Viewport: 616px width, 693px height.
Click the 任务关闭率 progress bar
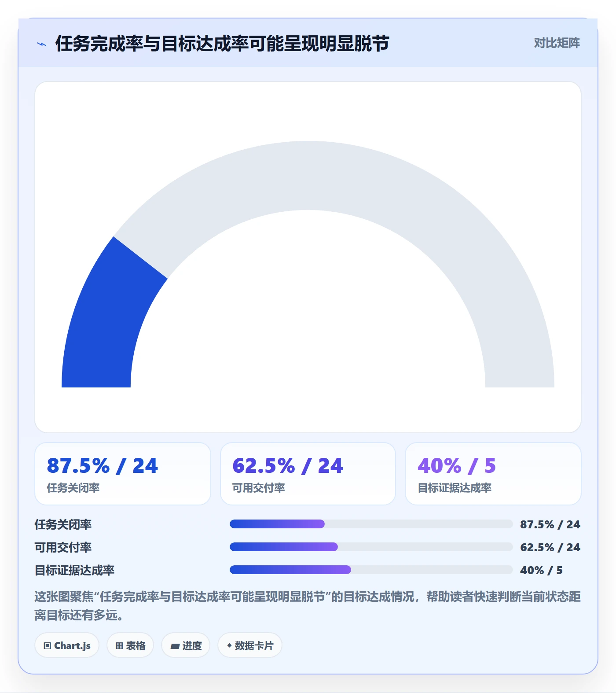[371, 524]
